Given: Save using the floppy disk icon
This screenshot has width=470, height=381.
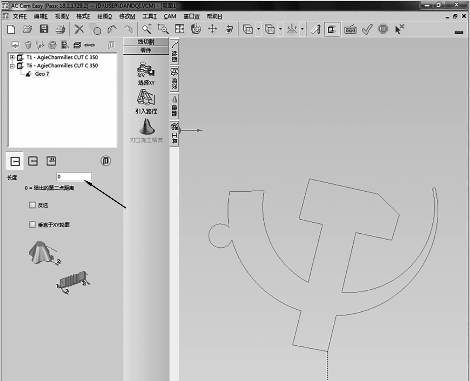Looking at the screenshot, I should pos(44,29).
